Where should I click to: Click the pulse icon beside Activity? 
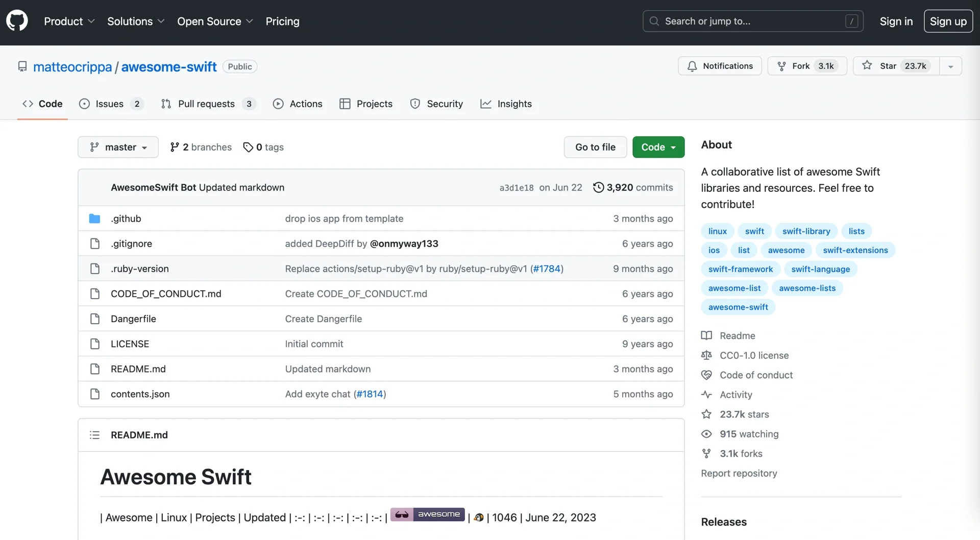pyautogui.click(x=706, y=395)
